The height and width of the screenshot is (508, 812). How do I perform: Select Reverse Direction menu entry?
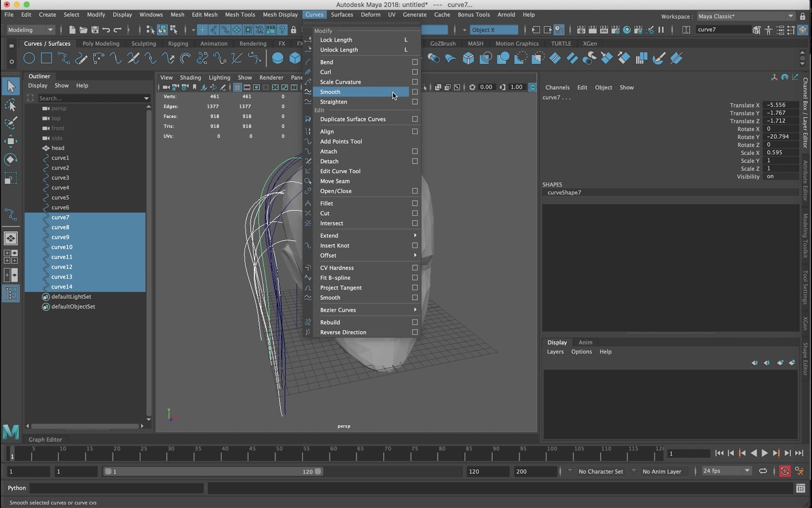(343, 332)
